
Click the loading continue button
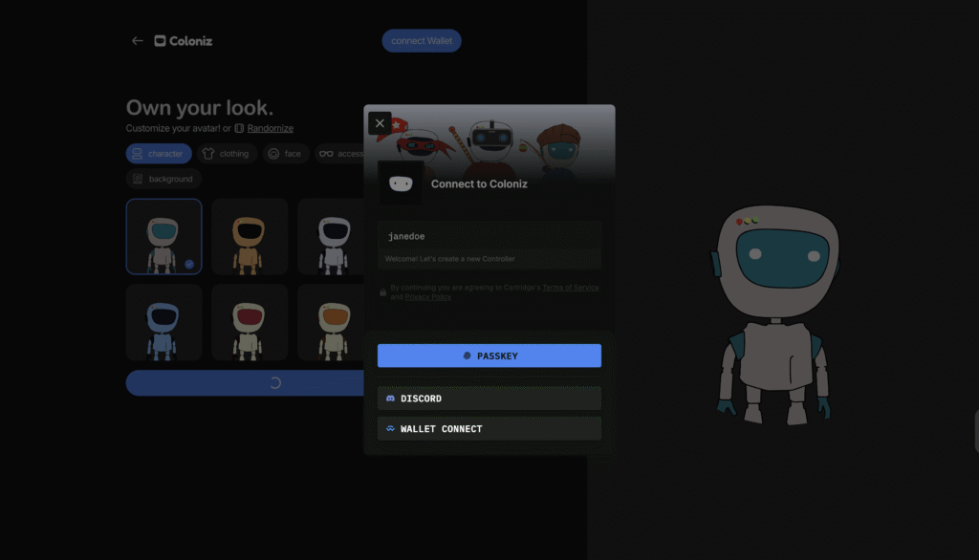tap(245, 383)
